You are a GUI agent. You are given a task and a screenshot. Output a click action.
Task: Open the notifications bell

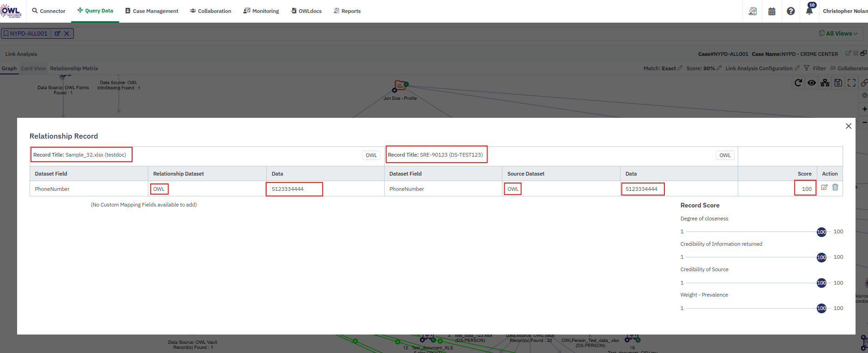pyautogui.click(x=809, y=11)
